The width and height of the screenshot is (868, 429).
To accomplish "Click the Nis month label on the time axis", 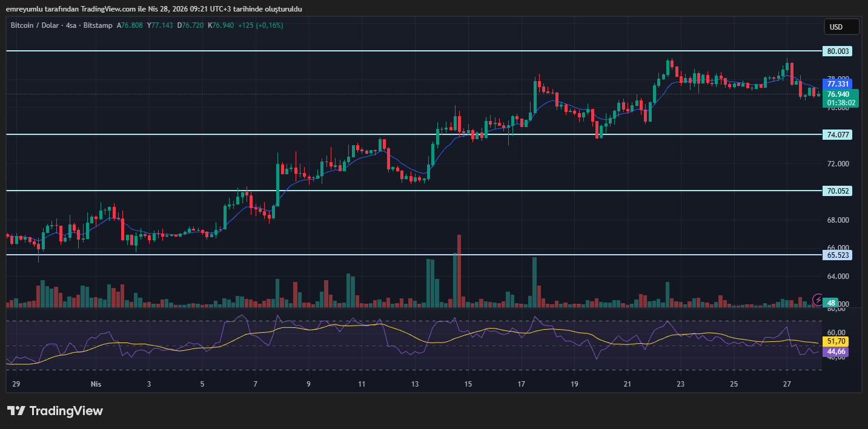I will [96, 384].
